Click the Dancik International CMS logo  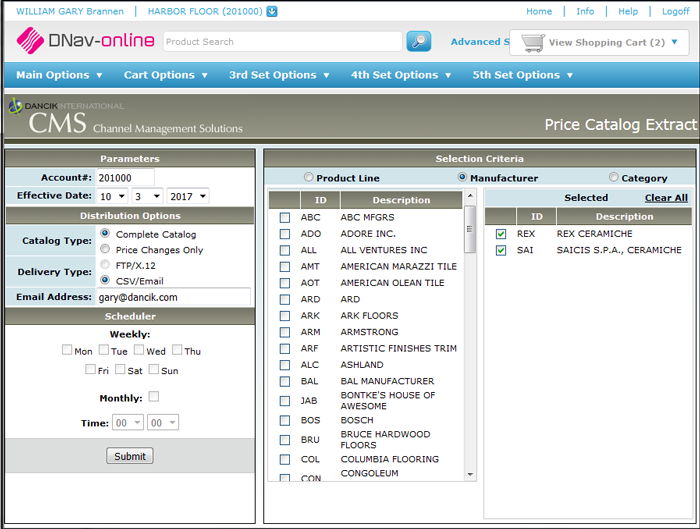tap(64, 116)
